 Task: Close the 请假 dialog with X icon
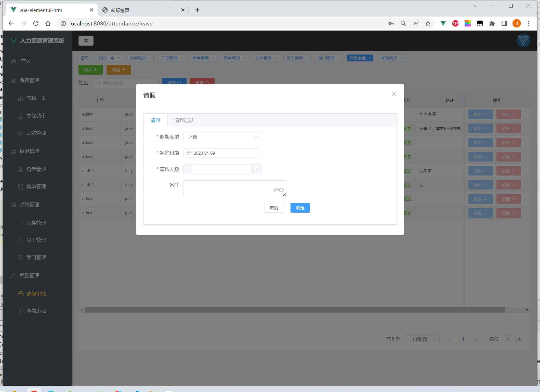394,94
